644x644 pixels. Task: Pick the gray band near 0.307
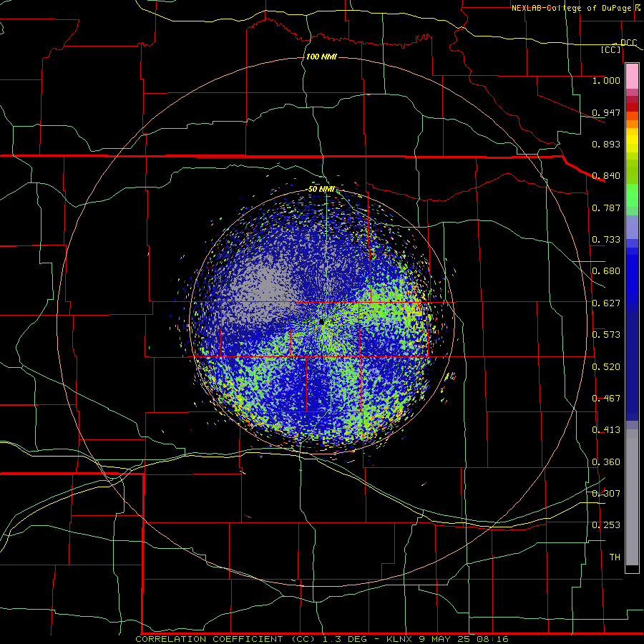tap(632, 497)
